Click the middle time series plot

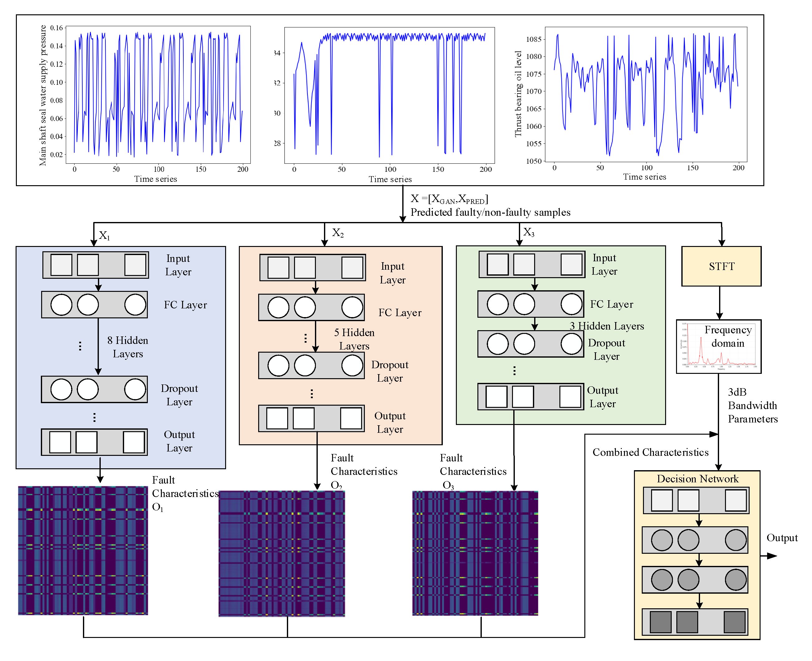pyautogui.click(x=389, y=95)
